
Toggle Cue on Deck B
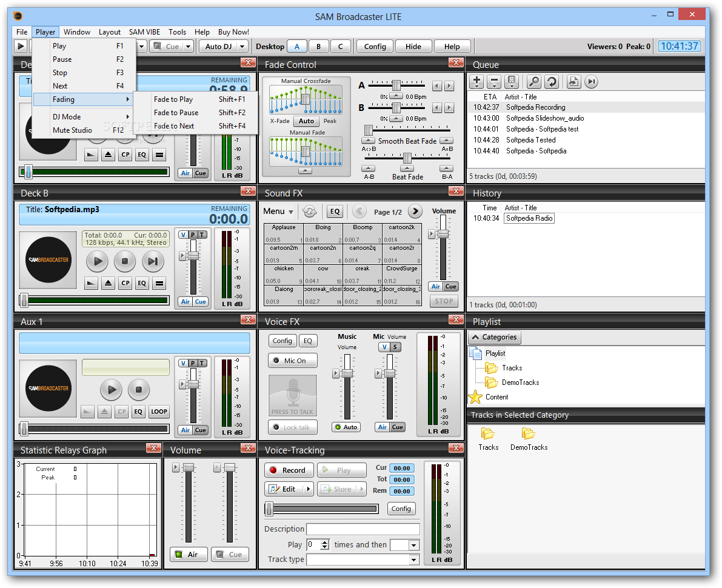[200, 302]
